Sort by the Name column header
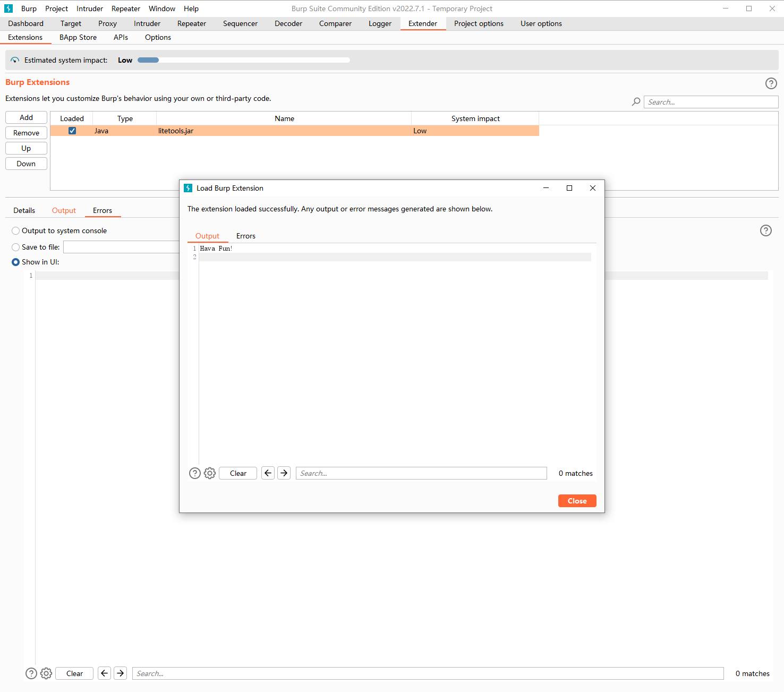Screen dimensions: 784x692 coord(284,118)
